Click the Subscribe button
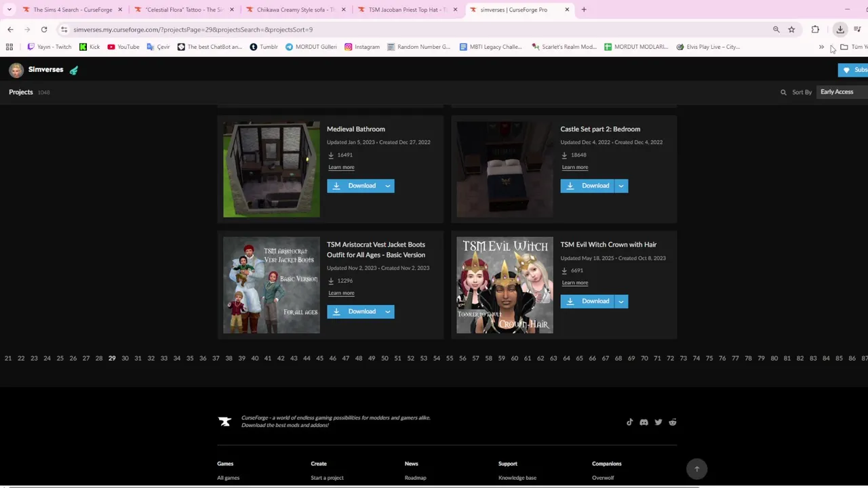Viewport: 868px width, 488px height. 853,70
